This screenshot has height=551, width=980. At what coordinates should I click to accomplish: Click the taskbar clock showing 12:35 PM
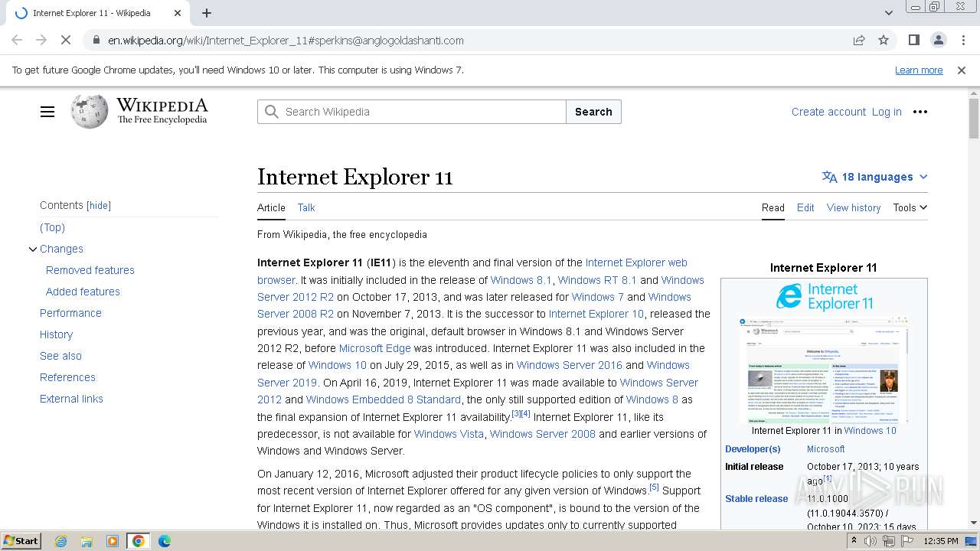pyautogui.click(x=941, y=541)
